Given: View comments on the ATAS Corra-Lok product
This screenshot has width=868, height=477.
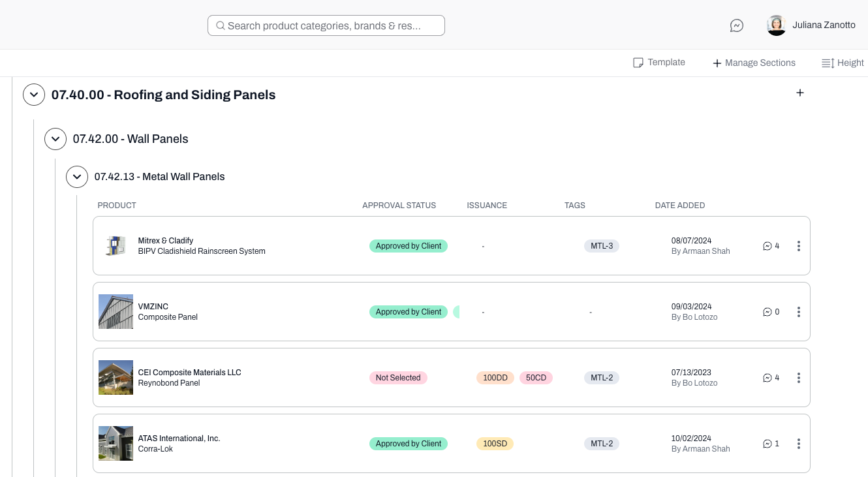Looking at the screenshot, I should (771, 444).
